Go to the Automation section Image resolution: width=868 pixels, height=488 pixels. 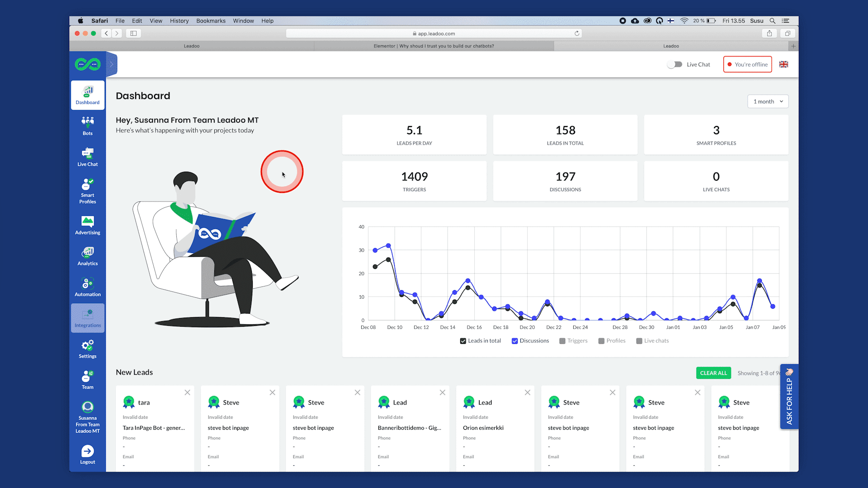tap(87, 286)
